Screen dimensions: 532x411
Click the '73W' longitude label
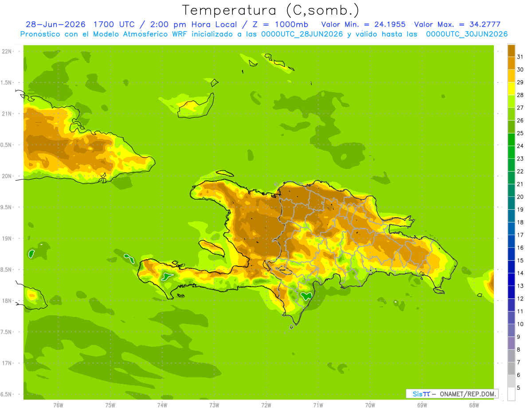[214, 405]
